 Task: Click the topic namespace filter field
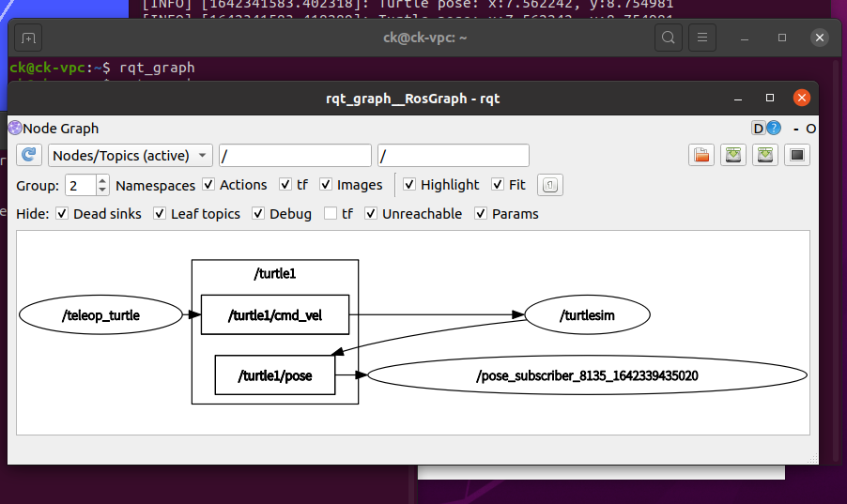tap(454, 156)
